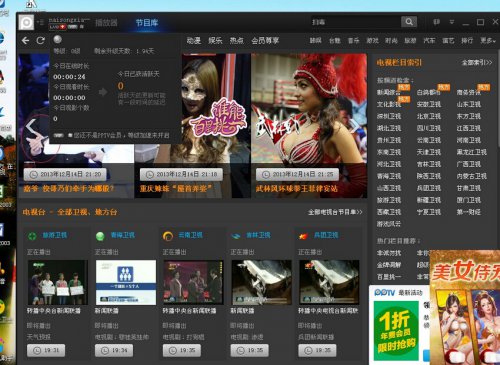
Task: Go back with the left arrow icon
Action: tap(26, 41)
